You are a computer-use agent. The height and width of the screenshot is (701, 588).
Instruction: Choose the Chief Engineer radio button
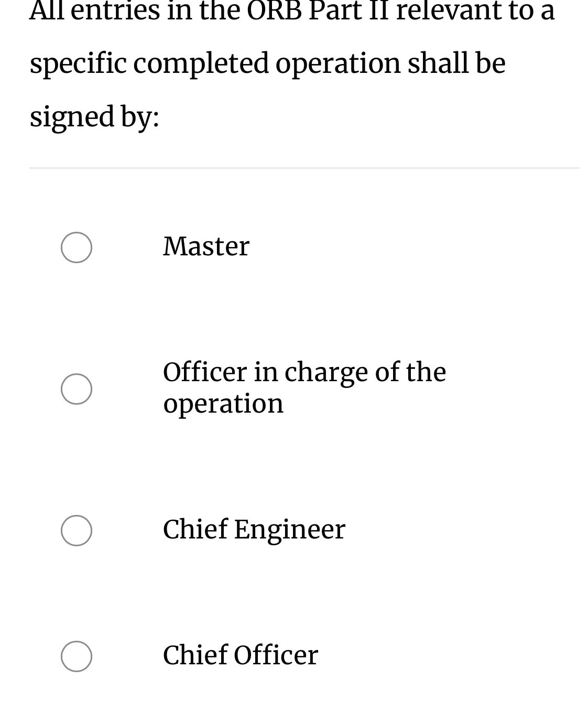click(77, 530)
